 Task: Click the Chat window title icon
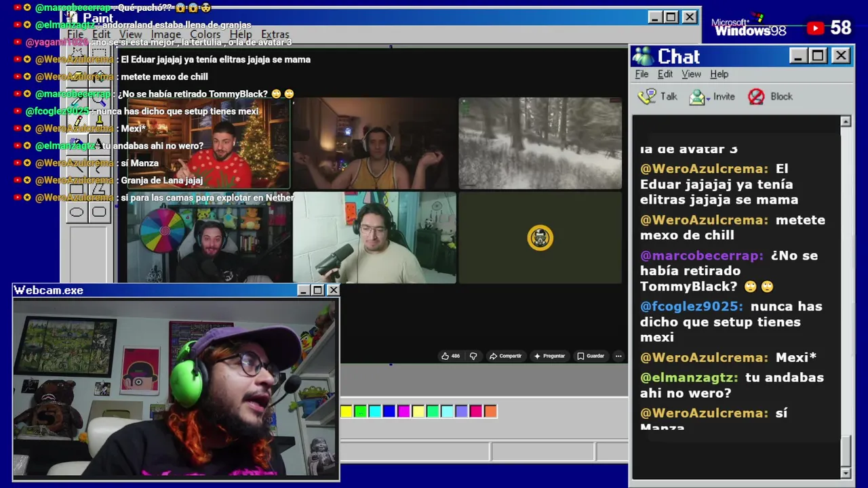[642, 56]
